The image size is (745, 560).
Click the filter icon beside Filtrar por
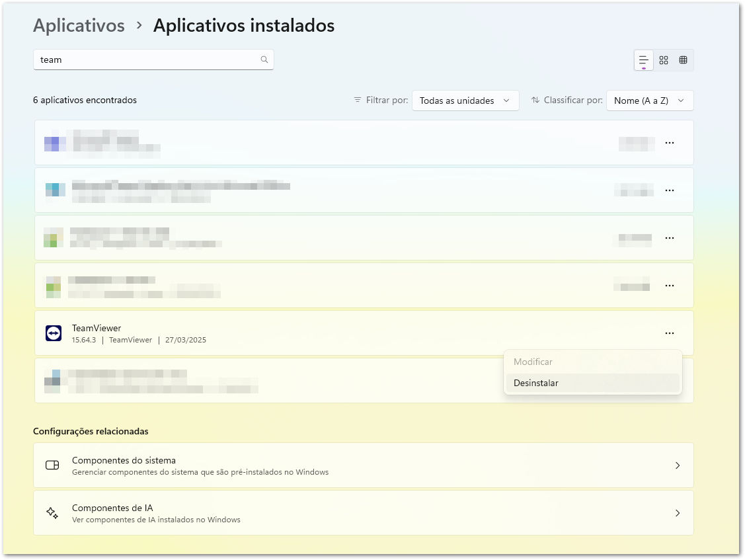357,100
